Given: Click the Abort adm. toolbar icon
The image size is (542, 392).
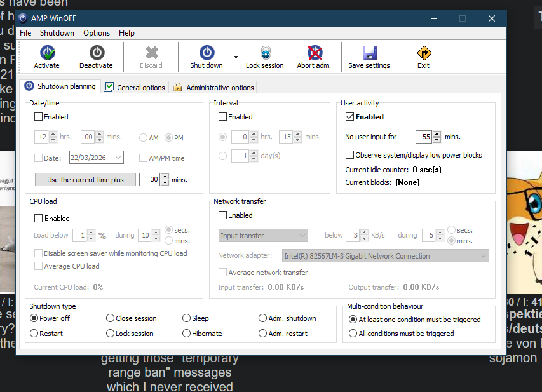Looking at the screenshot, I should click(315, 53).
